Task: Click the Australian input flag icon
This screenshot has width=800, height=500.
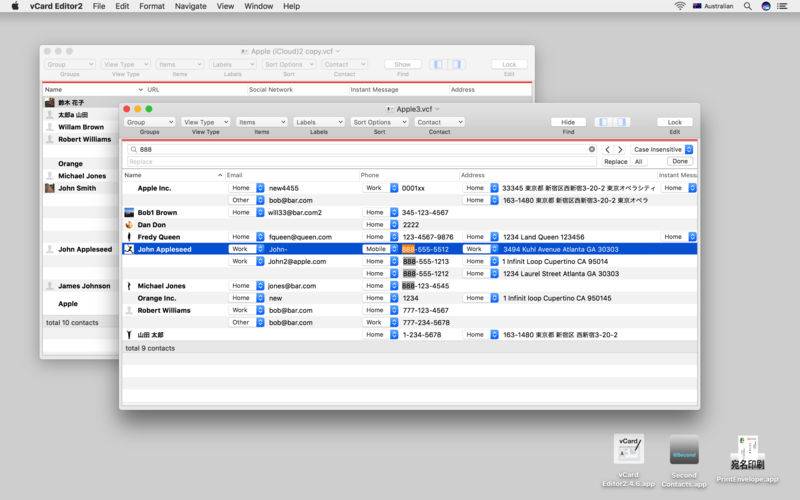Action: (697, 6)
